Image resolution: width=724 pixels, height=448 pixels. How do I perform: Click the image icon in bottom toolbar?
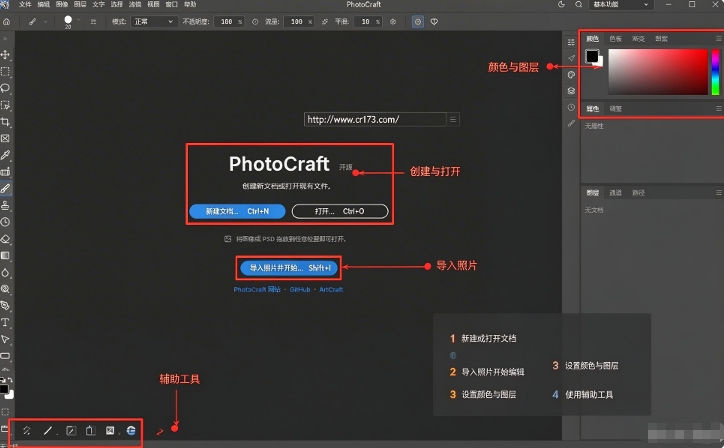pyautogui.click(x=110, y=430)
